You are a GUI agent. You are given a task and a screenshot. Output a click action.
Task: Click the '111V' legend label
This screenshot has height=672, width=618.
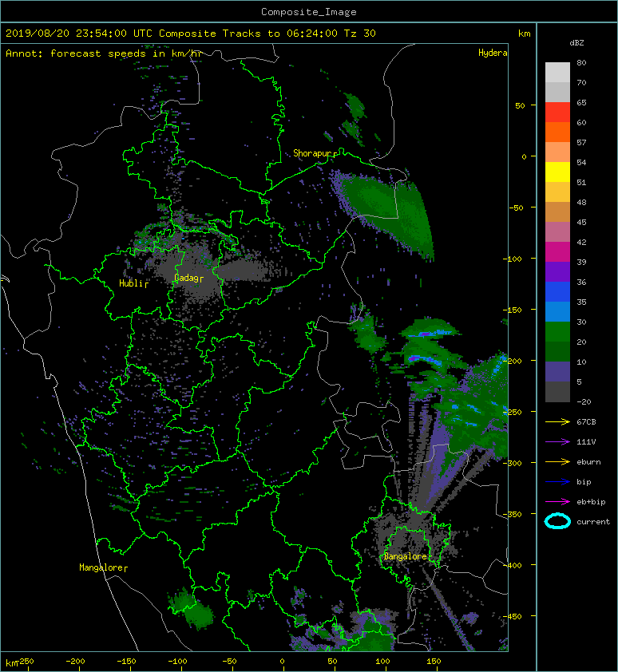tap(586, 442)
